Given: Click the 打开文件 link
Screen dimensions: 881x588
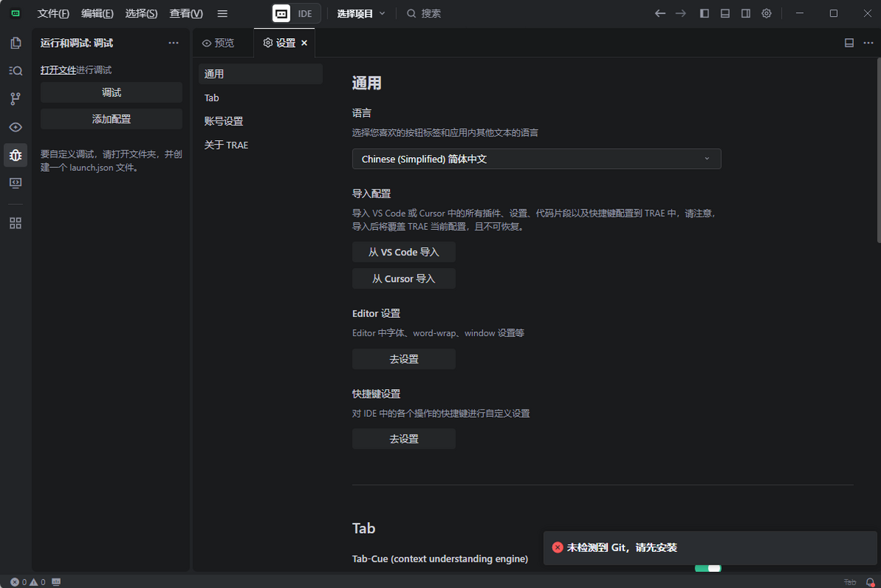Looking at the screenshot, I should [x=58, y=70].
